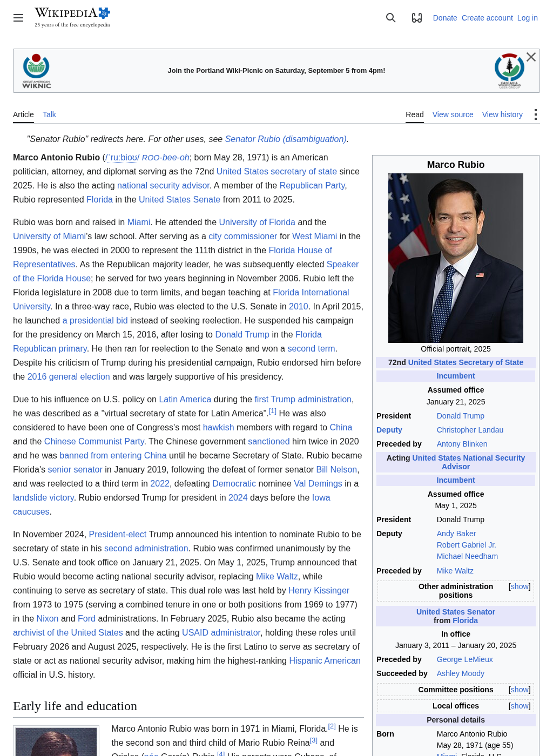Image resolution: width=553 pixels, height=756 pixels.
Task: Switch to the Talk tab
Action: [49, 114]
